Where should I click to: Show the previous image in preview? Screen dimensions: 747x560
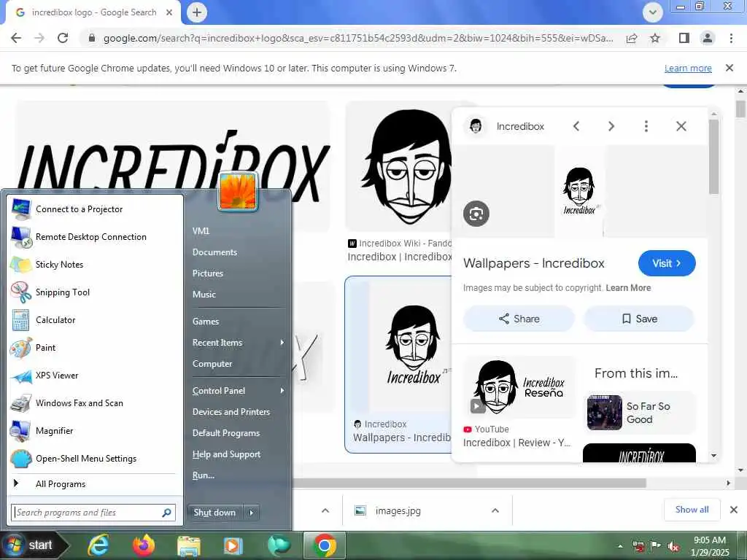click(576, 126)
